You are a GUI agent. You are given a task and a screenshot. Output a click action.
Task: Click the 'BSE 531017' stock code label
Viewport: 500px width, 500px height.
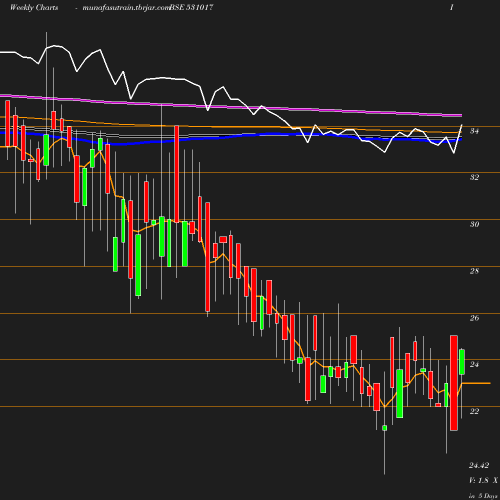(x=191, y=7)
